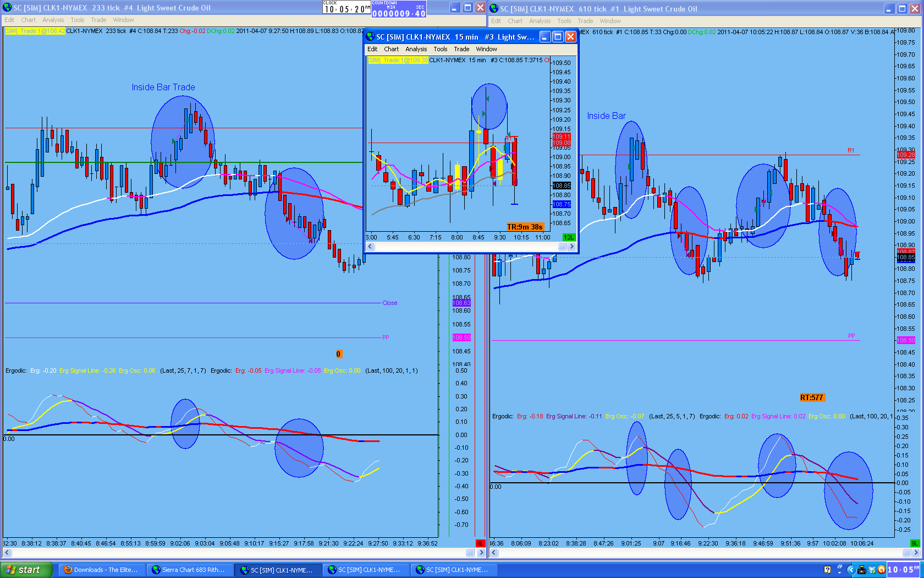924x578 pixels.
Task: Open Chart menu in the 233 tick chart window
Action: (29, 20)
